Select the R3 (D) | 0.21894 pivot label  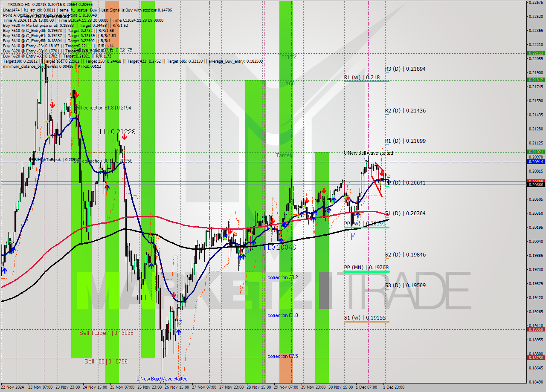click(x=405, y=69)
